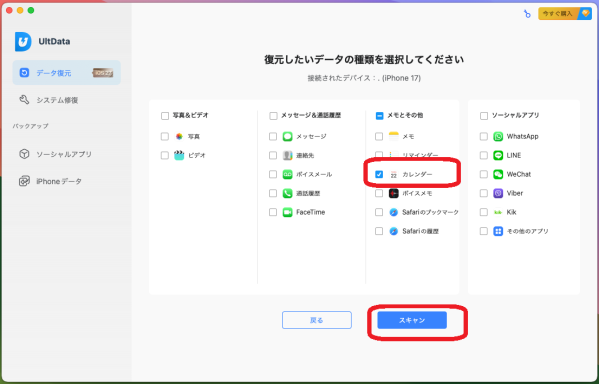Click the phone icon beside 通話履歴

coord(287,193)
